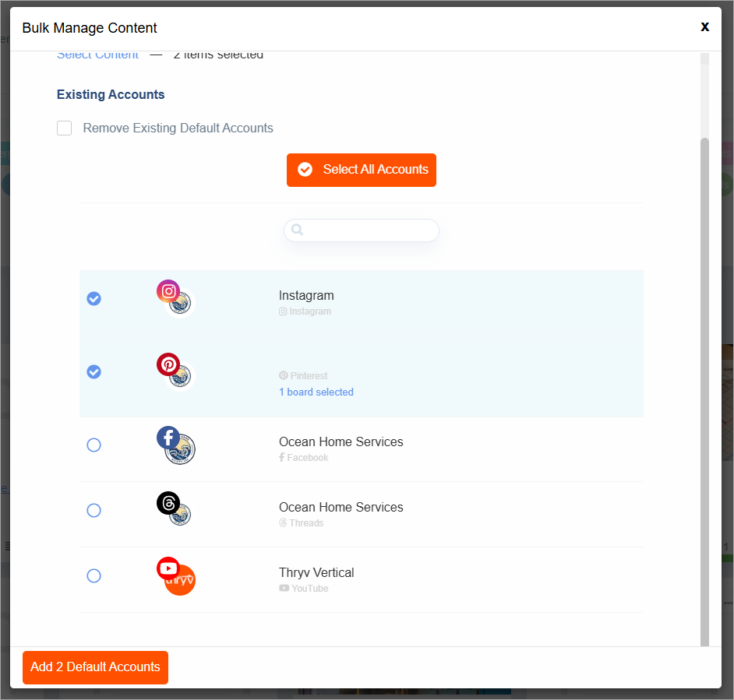Click the YouTube Thryv avatar icon
The width and height of the screenshot is (734, 700).
175,575
